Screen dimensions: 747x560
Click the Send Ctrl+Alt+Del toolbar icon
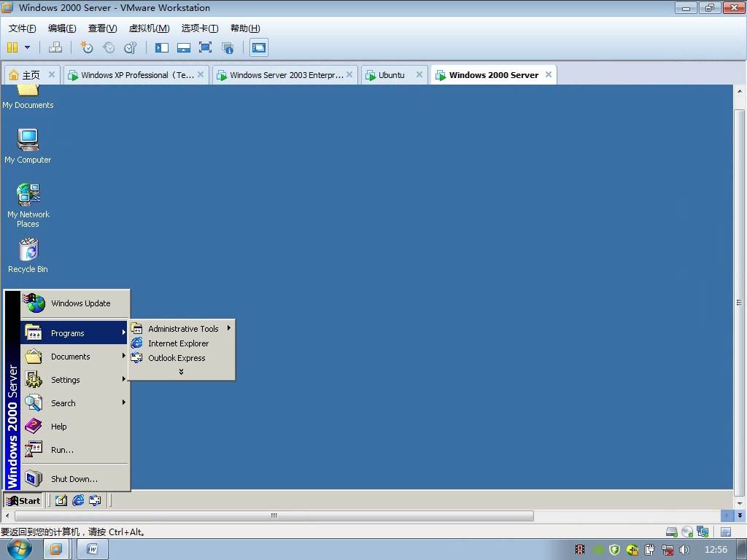(x=55, y=47)
